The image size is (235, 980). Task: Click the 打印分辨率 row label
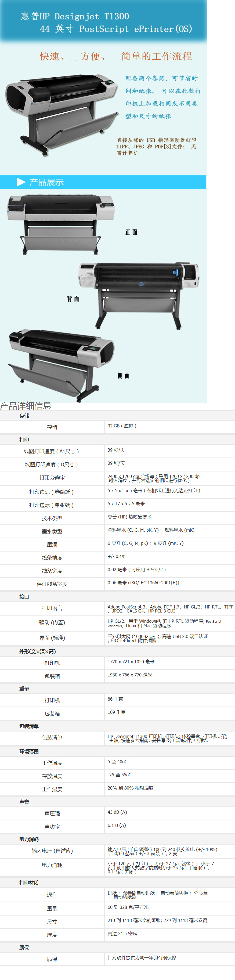click(x=52, y=477)
